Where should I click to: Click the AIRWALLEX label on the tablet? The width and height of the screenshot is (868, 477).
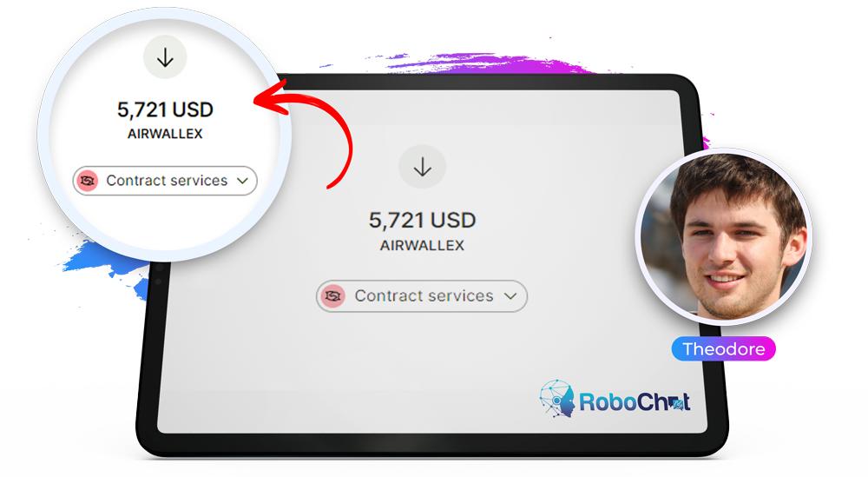(x=423, y=245)
